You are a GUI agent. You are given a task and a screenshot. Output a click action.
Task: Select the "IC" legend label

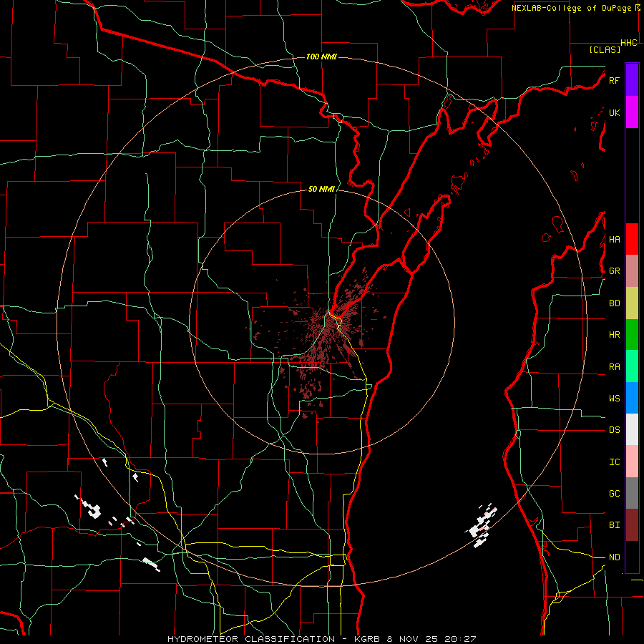point(614,462)
